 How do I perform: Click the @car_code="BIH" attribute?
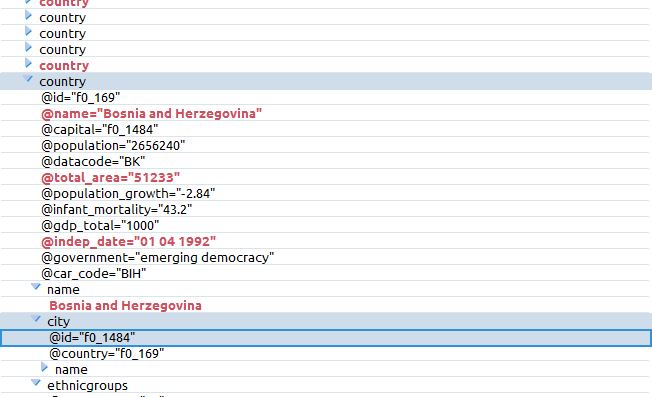pyautogui.click(x=94, y=274)
